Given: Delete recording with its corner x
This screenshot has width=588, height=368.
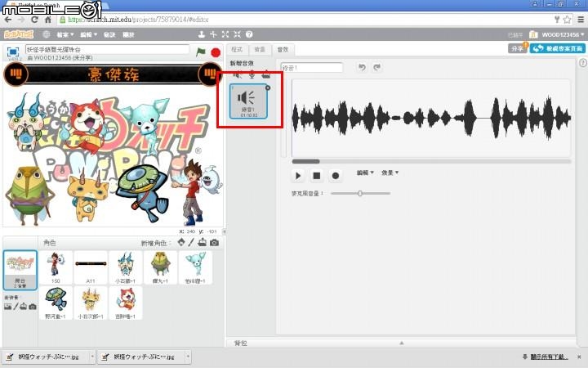Looking at the screenshot, I should pyautogui.click(x=267, y=88).
